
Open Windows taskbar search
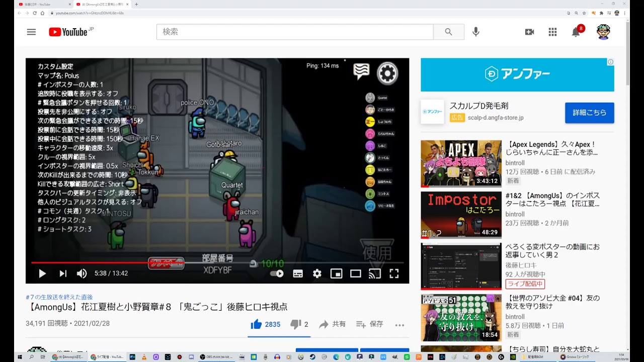[x=31, y=357]
